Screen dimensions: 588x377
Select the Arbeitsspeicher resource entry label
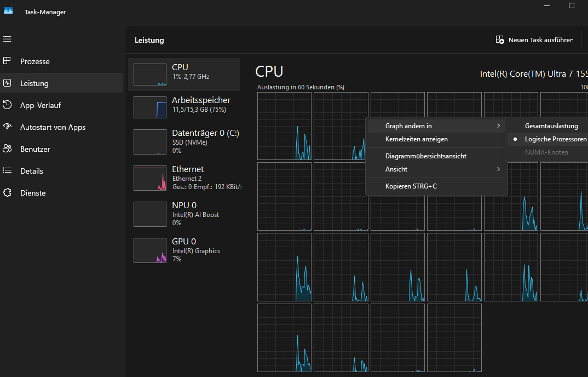tap(201, 100)
